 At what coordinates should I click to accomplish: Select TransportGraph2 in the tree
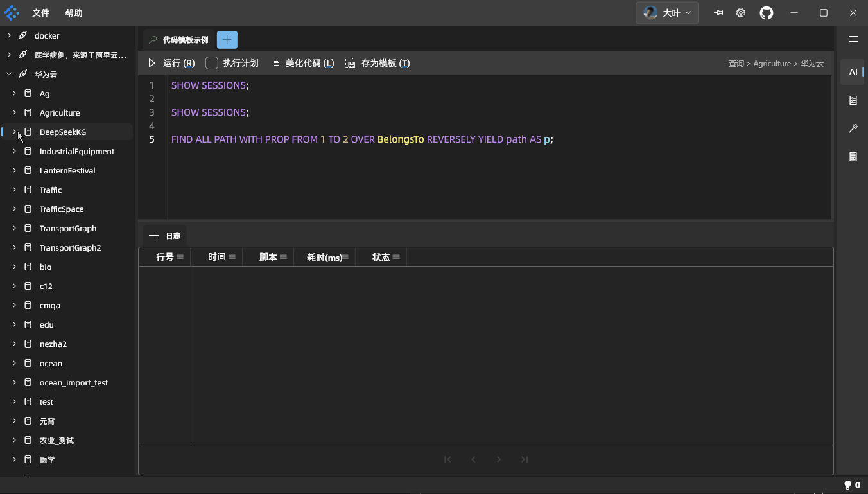(70, 247)
